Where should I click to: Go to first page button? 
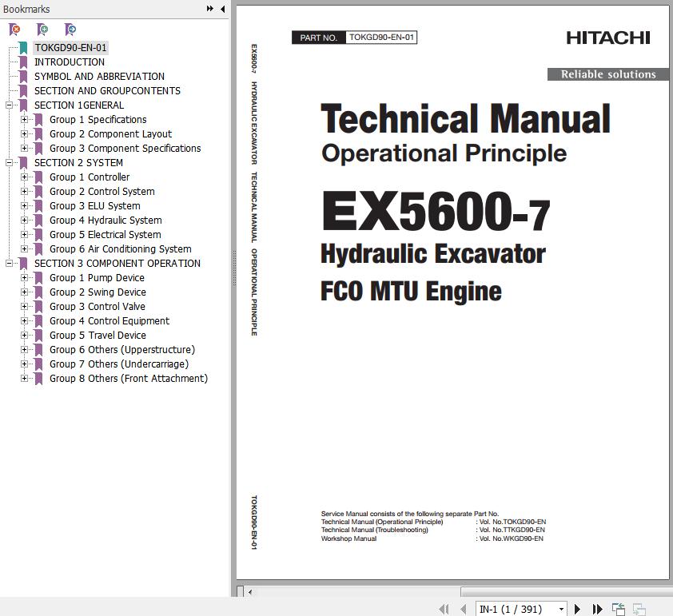click(x=444, y=609)
